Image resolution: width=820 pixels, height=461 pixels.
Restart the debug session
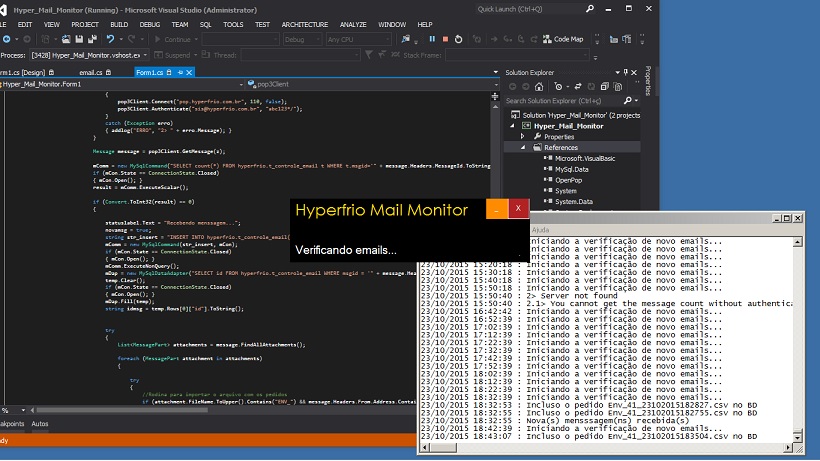(x=459, y=39)
